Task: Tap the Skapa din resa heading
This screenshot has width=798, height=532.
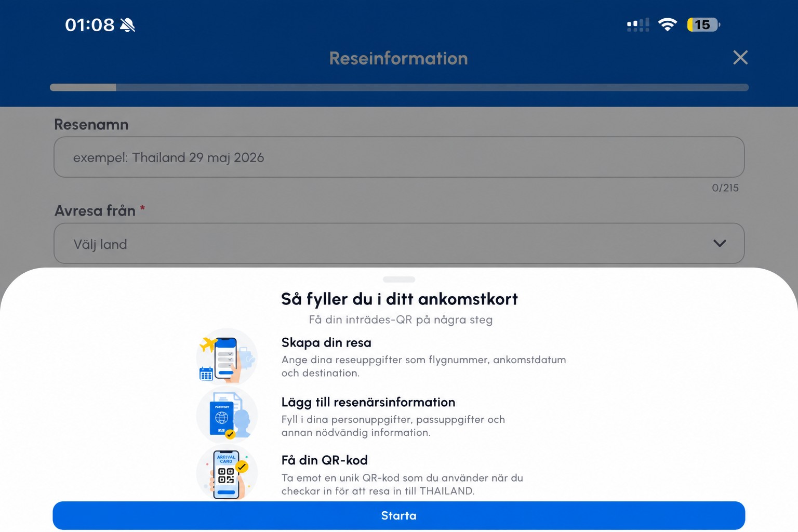Action: pyautogui.click(x=326, y=342)
